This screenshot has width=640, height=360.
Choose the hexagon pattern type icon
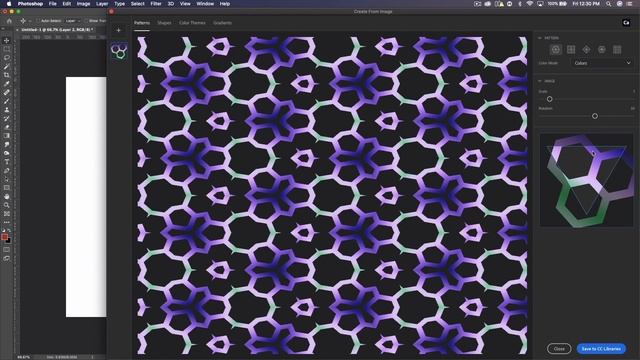click(x=602, y=49)
